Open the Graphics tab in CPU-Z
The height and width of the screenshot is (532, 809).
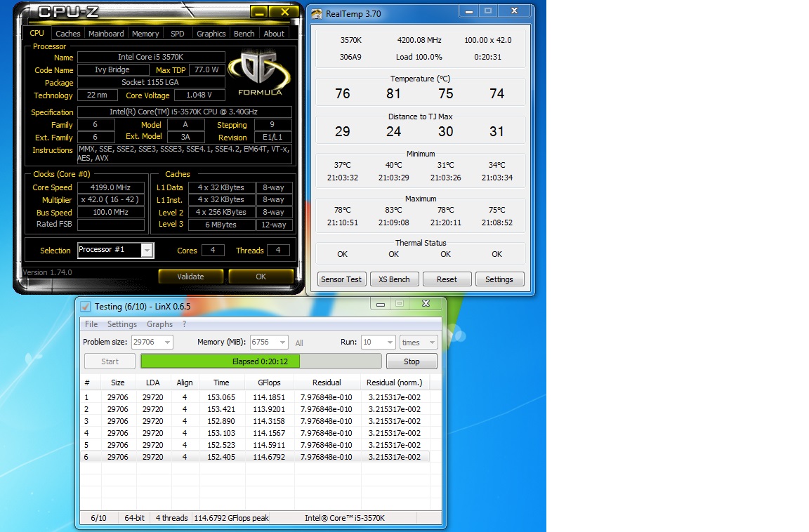tap(211, 34)
